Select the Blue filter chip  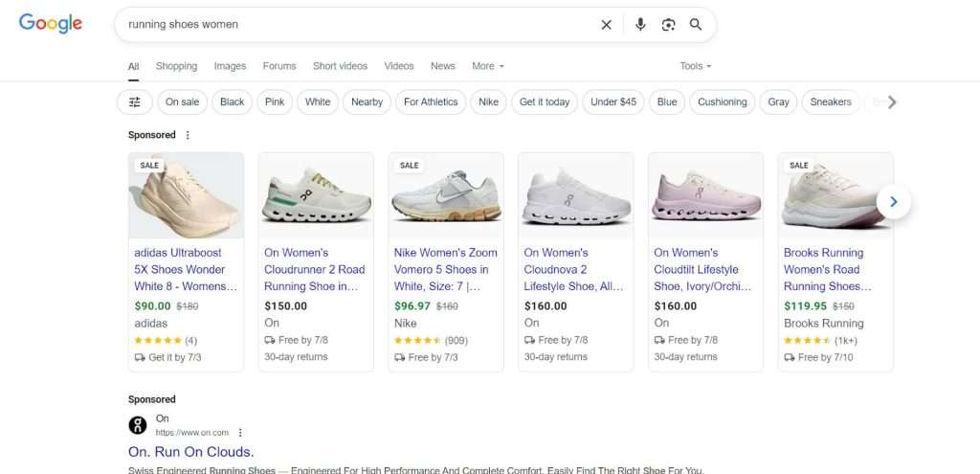(x=667, y=102)
